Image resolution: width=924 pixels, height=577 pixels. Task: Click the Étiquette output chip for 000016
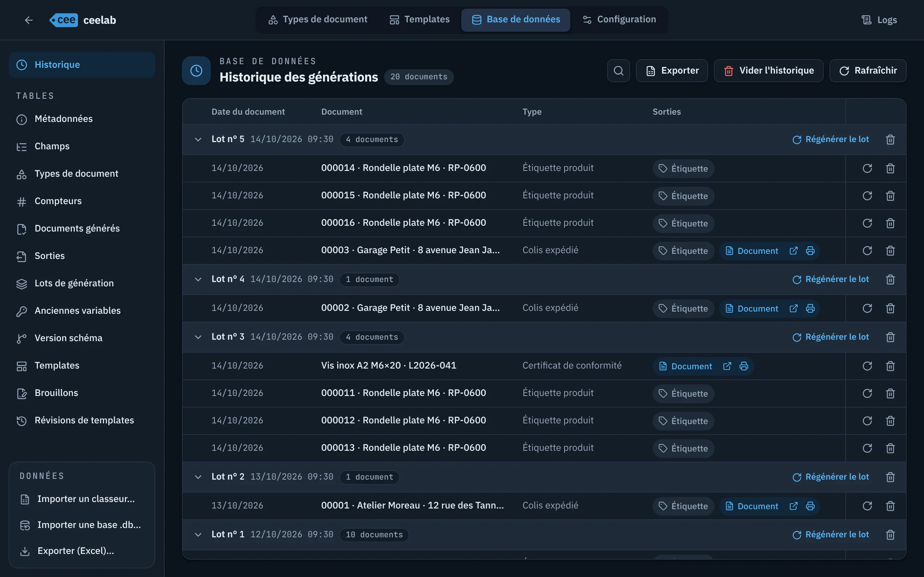683,223
